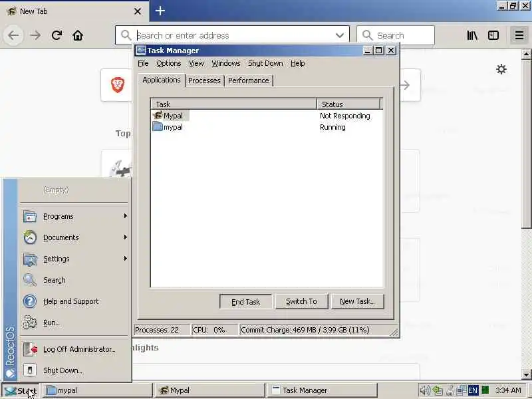Open Search from the Start menu
Screen dimensions: 532x399
74,280
